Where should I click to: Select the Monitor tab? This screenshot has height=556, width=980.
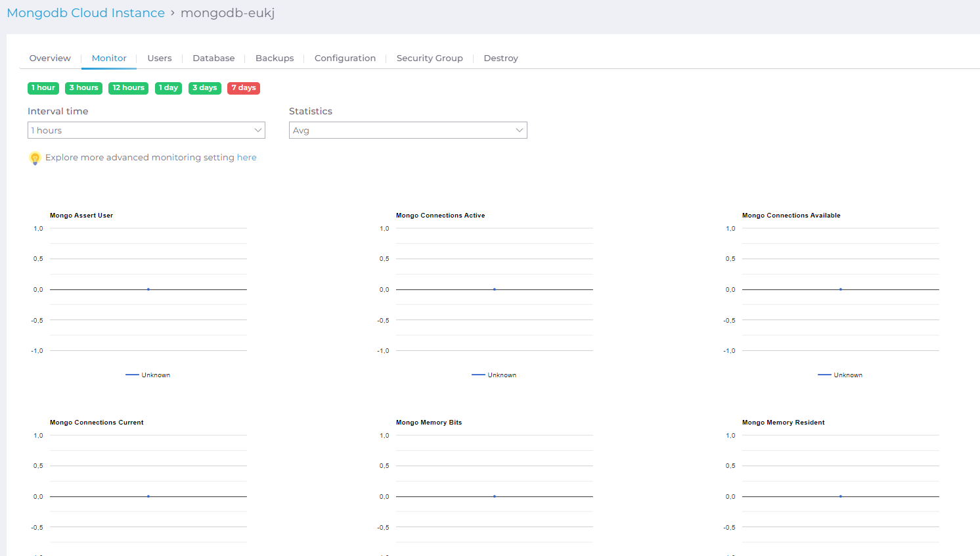pyautogui.click(x=109, y=58)
